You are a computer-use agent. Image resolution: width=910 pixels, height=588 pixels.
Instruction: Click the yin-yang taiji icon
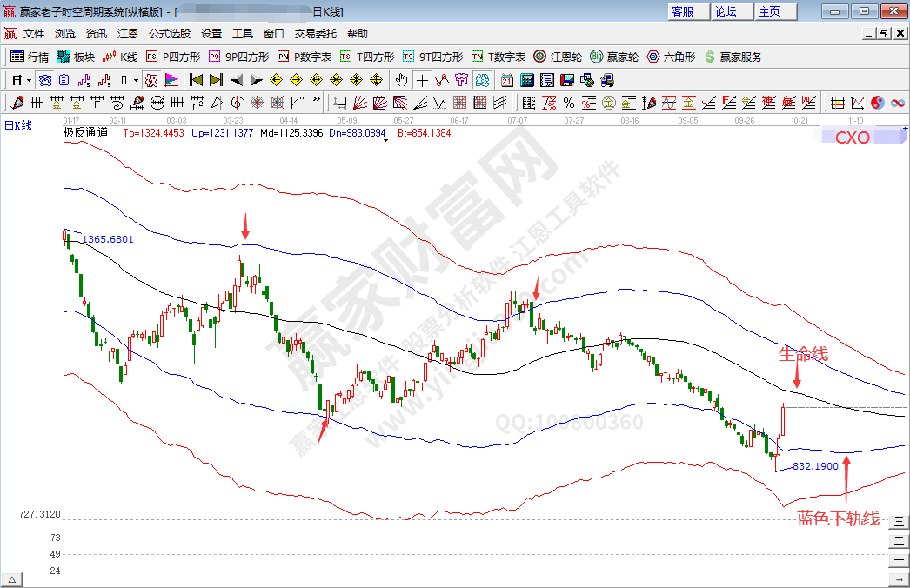[x=877, y=103]
